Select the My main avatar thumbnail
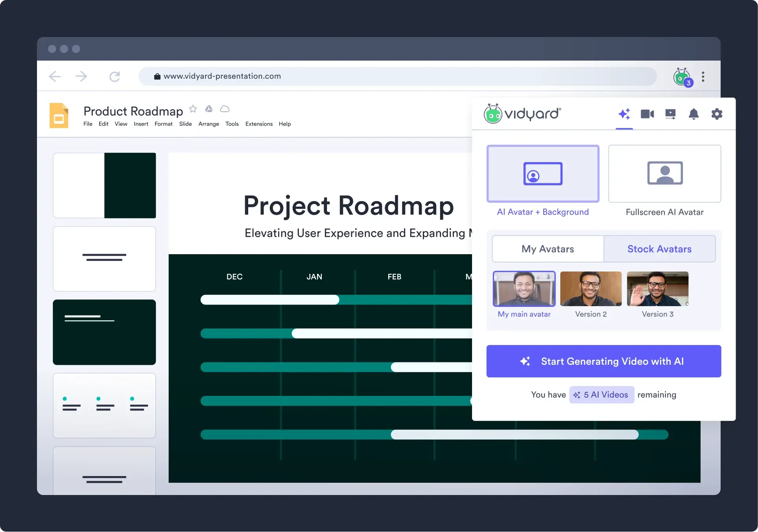This screenshot has width=758, height=532. click(524, 288)
